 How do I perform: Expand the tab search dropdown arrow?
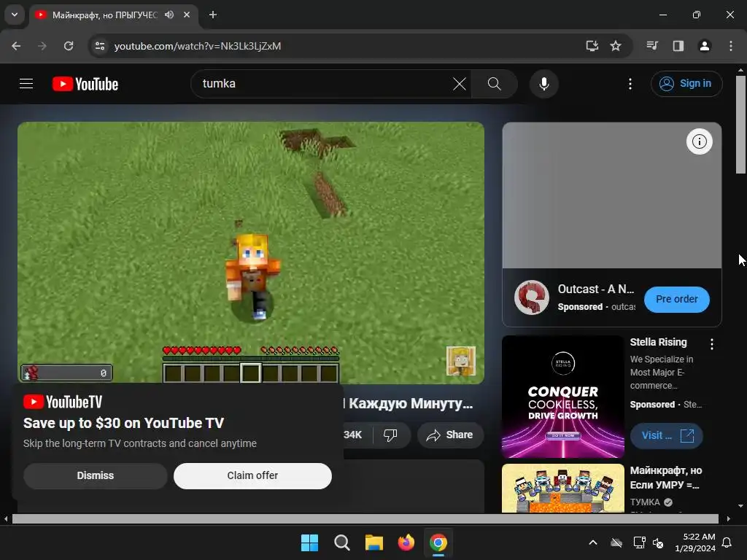pos(15,15)
